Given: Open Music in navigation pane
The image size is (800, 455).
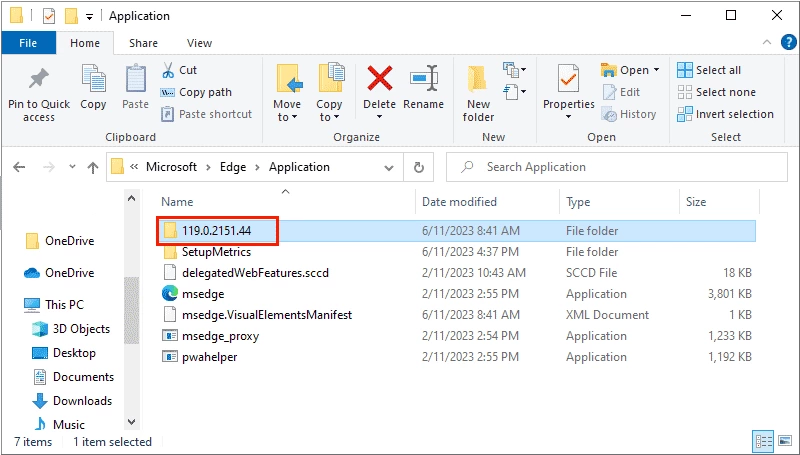Looking at the screenshot, I should click(59, 424).
